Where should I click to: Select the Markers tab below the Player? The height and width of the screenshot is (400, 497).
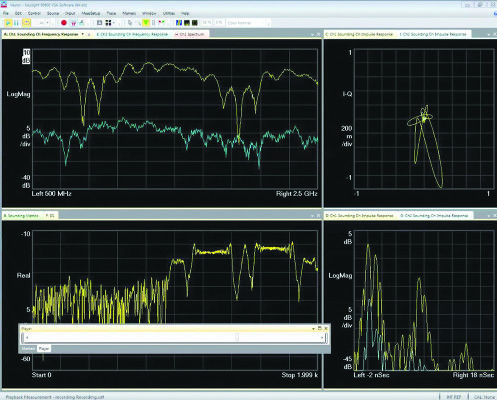(x=28, y=349)
